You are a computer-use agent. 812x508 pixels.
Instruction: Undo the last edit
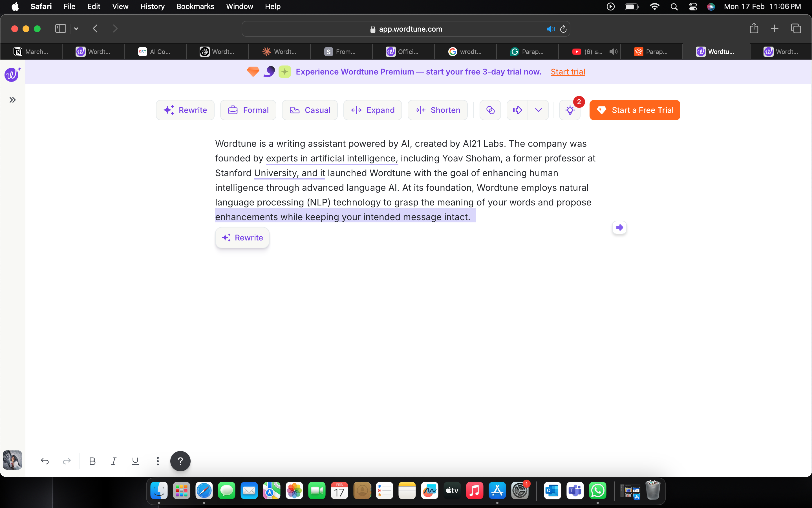point(45,461)
